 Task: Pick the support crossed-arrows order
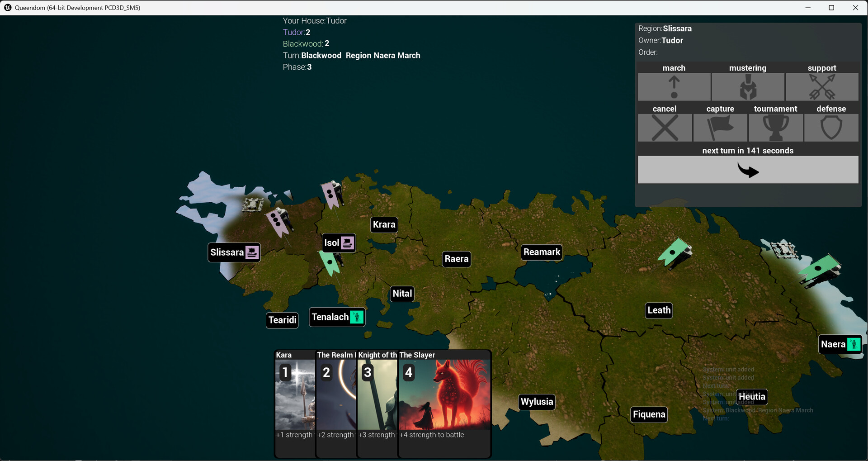[821, 87]
